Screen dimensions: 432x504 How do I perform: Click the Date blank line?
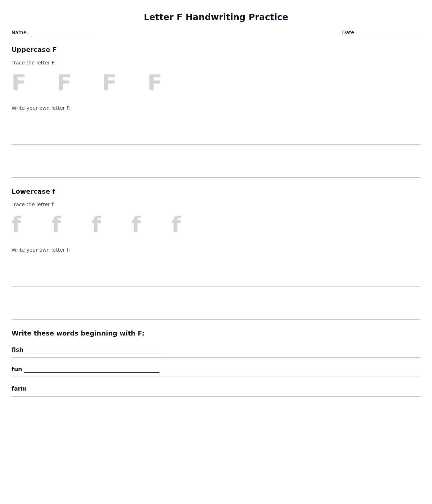[389, 33]
